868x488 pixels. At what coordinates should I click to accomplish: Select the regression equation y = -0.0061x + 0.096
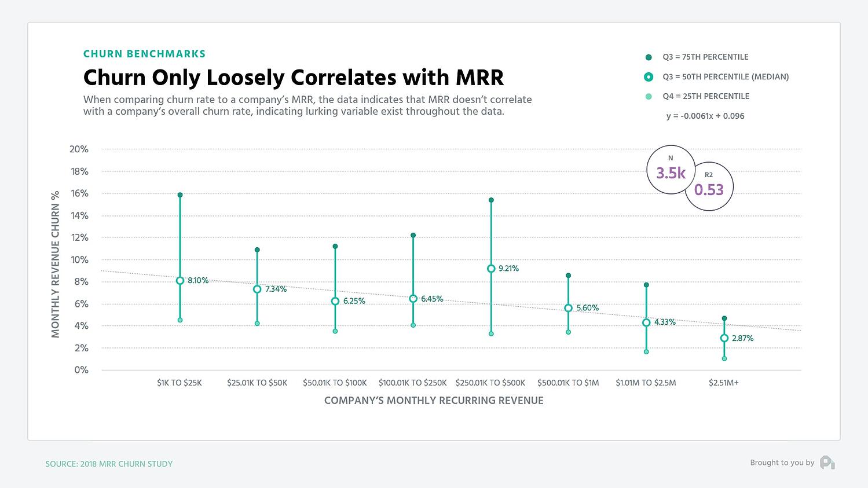705,116
